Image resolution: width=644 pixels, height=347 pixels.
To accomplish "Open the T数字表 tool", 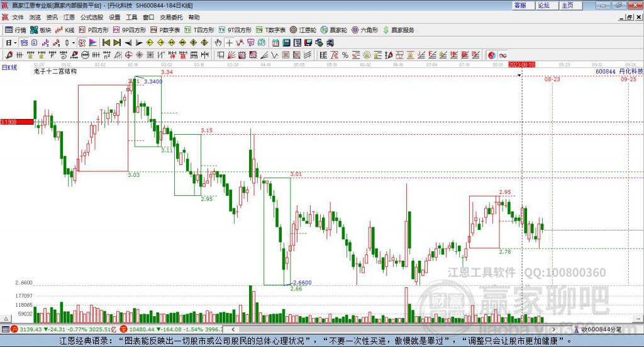I will (x=270, y=30).
